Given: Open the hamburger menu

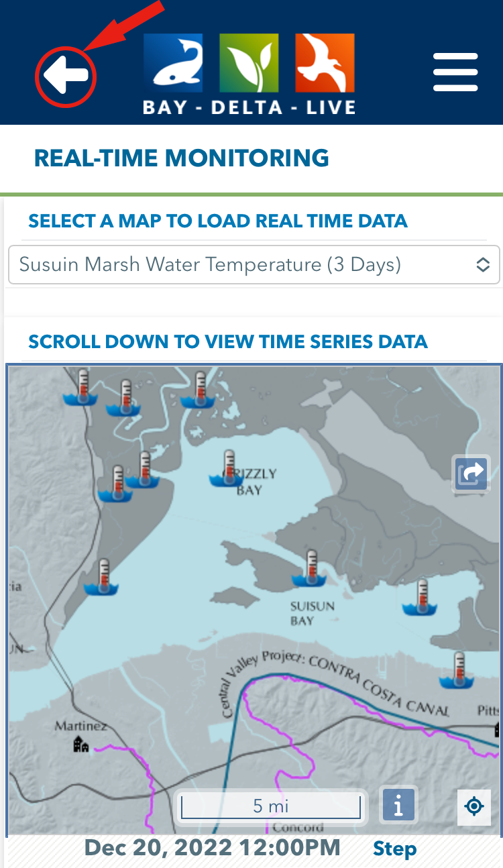Looking at the screenshot, I should click(x=455, y=72).
